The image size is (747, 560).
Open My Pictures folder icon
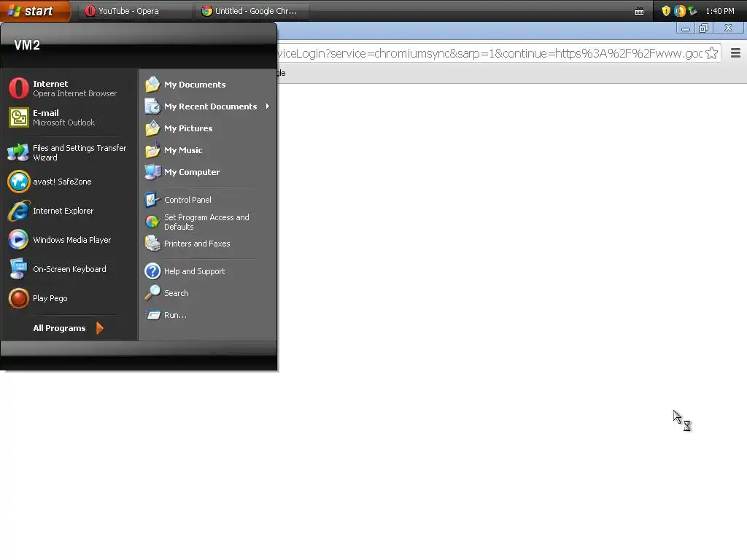tap(152, 128)
